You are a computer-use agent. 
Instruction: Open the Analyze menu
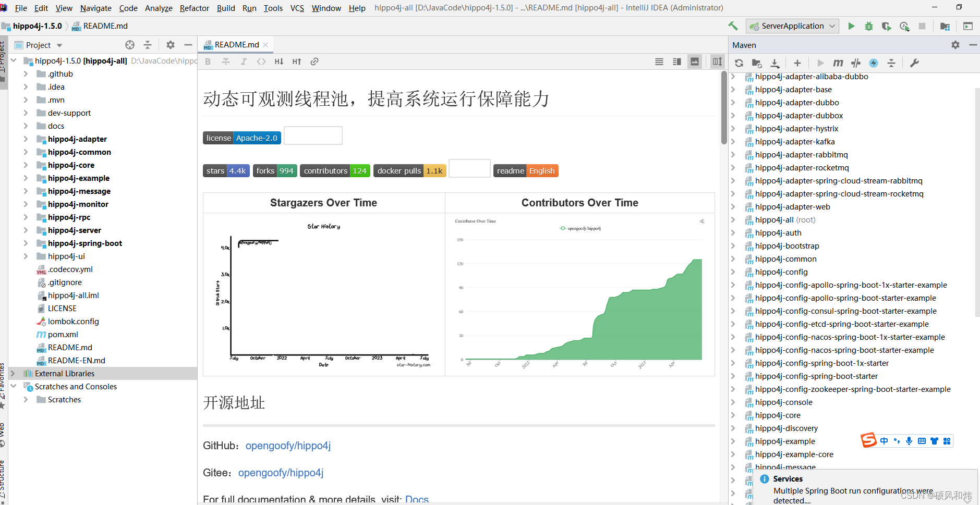coord(159,8)
